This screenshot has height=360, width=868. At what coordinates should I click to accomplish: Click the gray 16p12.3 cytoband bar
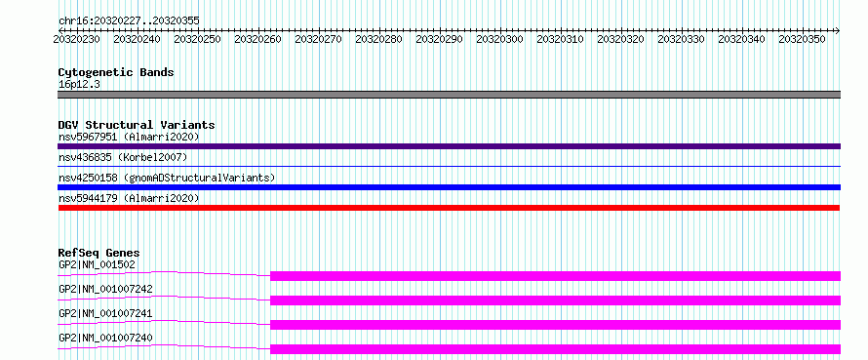coord(449,95)
